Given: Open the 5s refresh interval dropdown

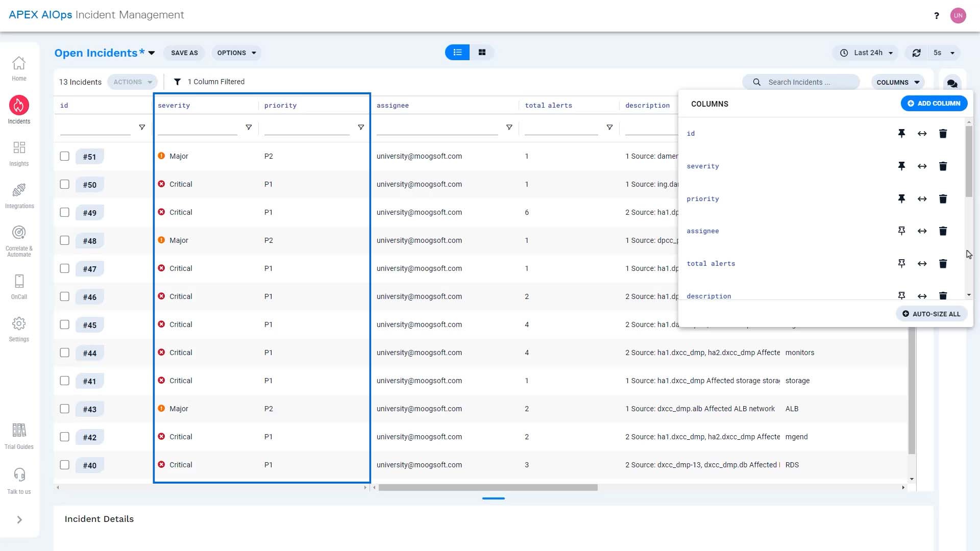Looking at the screenshot, I should (944, 53).
